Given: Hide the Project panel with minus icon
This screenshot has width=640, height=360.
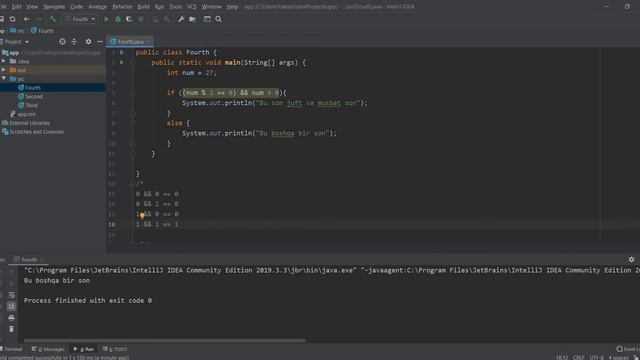Looking at the screenshot, I should coord(100,42).
